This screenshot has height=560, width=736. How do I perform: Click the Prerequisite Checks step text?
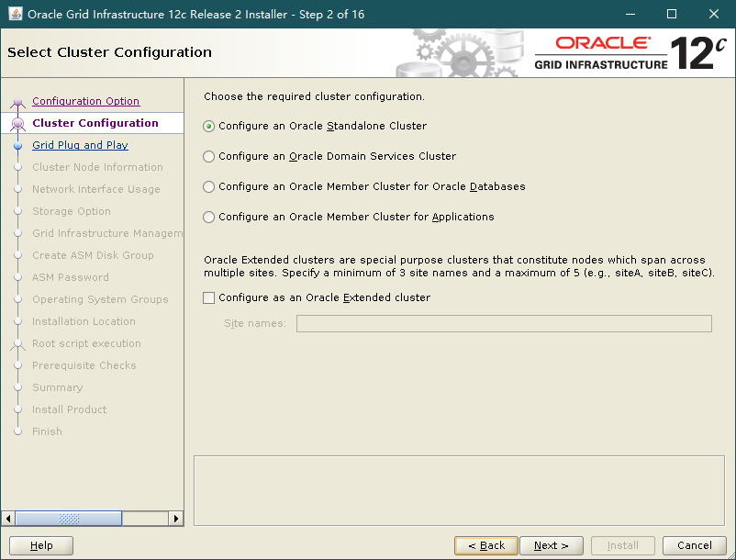tap(84, 365)
